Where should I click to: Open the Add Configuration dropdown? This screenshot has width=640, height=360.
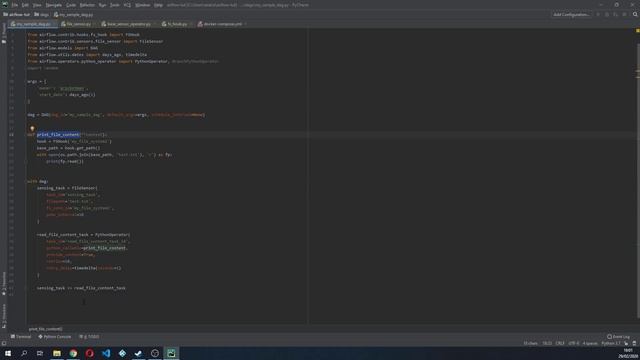click(571, 15)
